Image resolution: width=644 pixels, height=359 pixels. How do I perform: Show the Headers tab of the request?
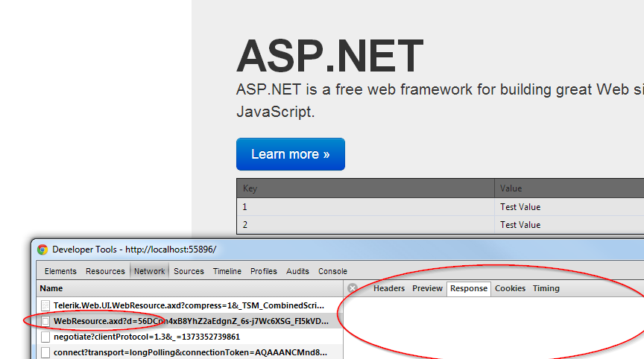pyautogui.click(x=389, y=288)
